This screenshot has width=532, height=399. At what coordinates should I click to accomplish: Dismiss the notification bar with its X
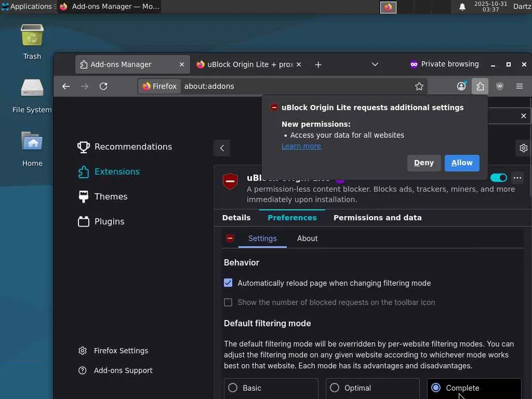coord(524,116)
